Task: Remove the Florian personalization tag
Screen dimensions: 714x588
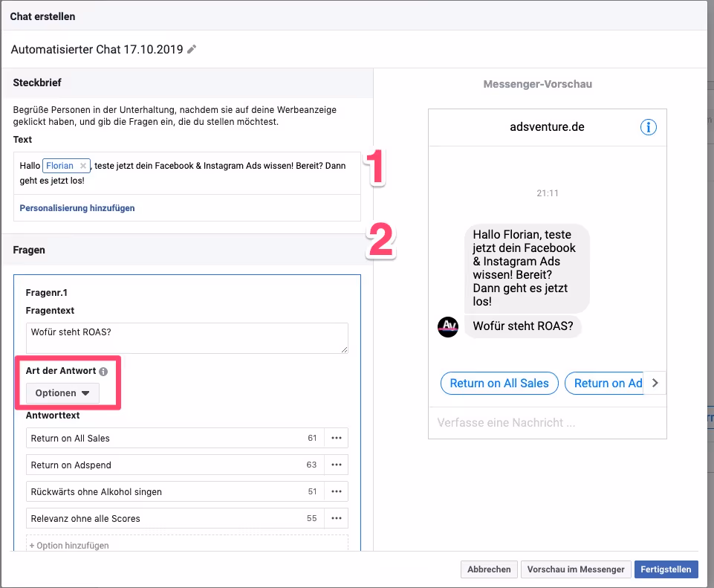Action: pyautogui.click(x=83, y=166)
